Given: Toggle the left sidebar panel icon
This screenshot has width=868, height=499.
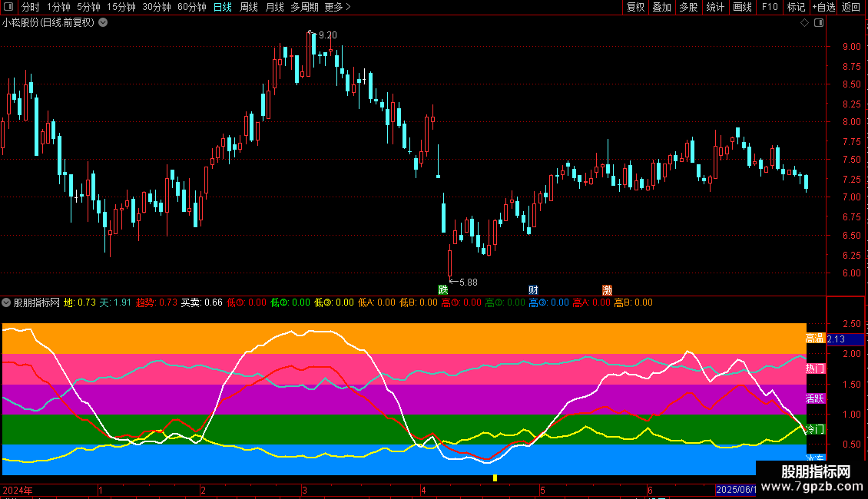Looking at the screenshot, I should pyautogui.click(x=8, y=7).
